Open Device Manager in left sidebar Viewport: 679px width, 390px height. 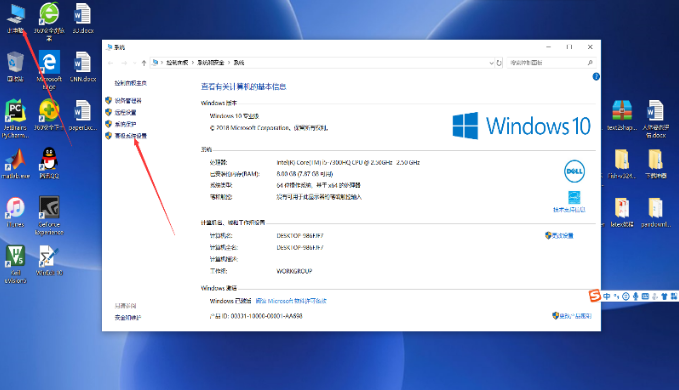pos(128,101)
